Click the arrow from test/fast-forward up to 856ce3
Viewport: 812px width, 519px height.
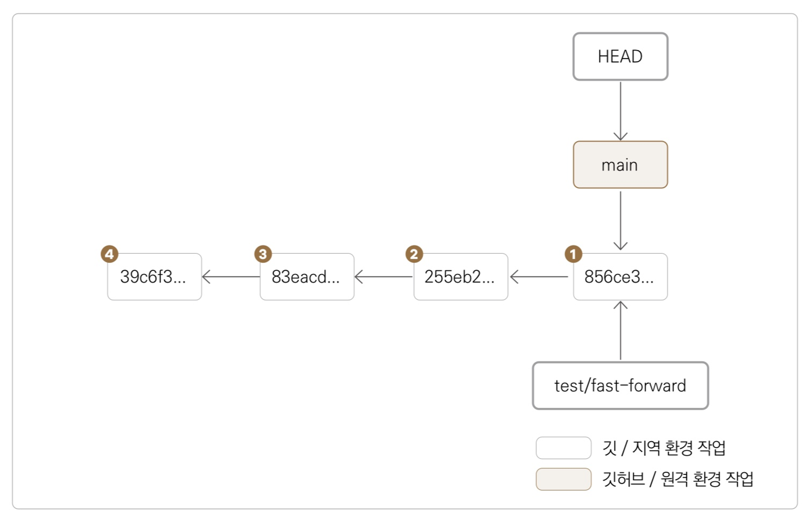[620, 330]
